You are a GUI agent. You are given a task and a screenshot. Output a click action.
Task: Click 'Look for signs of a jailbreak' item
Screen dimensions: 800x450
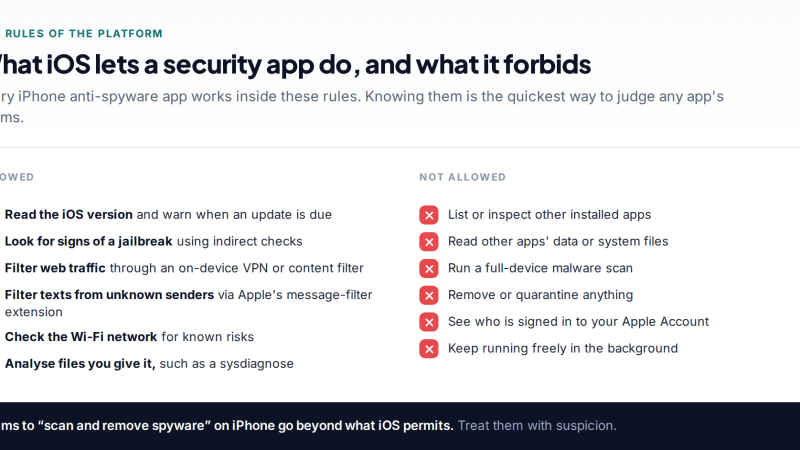153,241
